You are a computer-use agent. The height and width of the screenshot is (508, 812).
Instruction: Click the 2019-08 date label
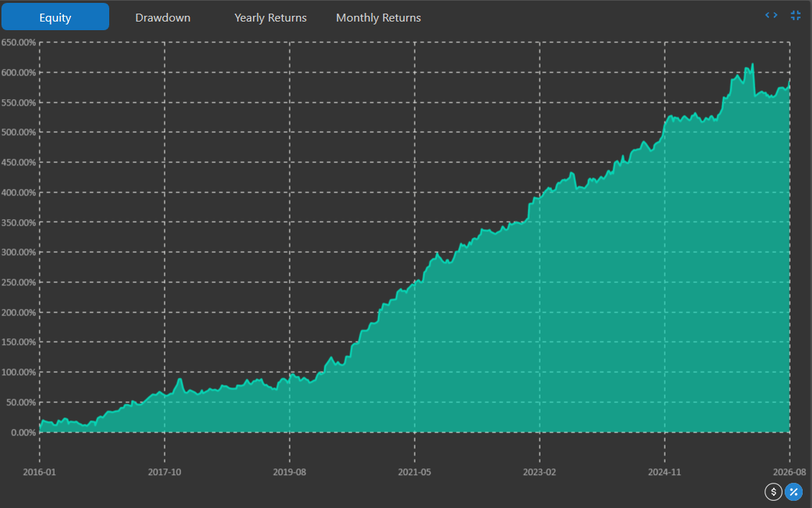pyautogui.click(x=290, y=472)
